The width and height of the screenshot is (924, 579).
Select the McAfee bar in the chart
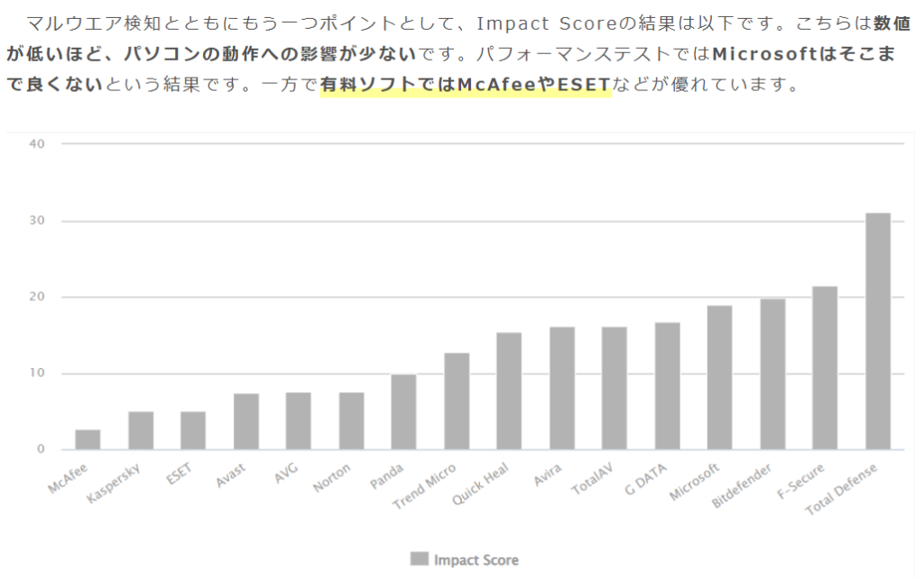[x=88, y=440]
